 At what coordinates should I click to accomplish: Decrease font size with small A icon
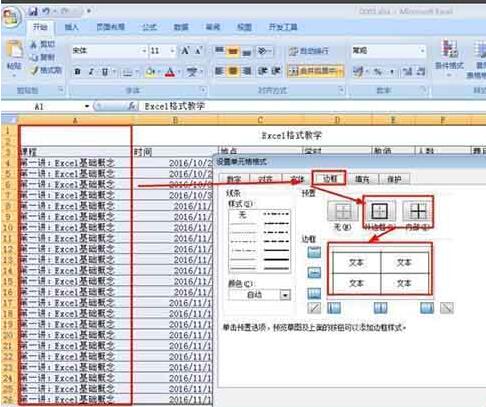[199, 51]
